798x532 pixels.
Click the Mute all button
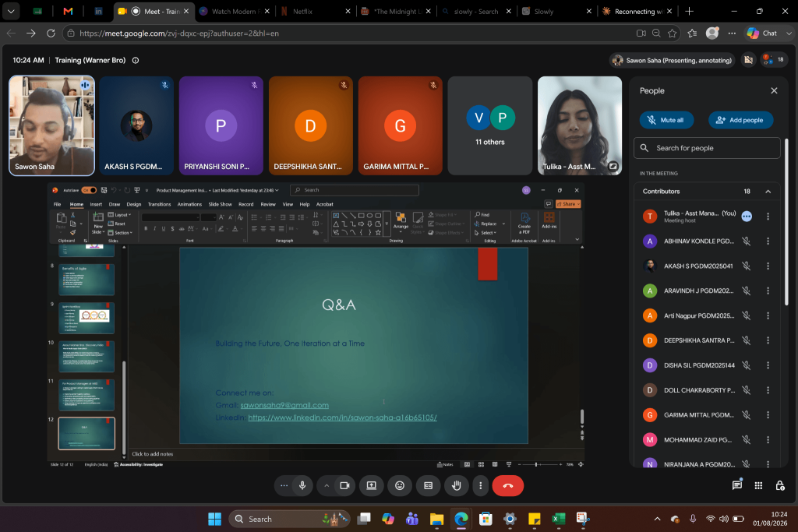point(666,120)
